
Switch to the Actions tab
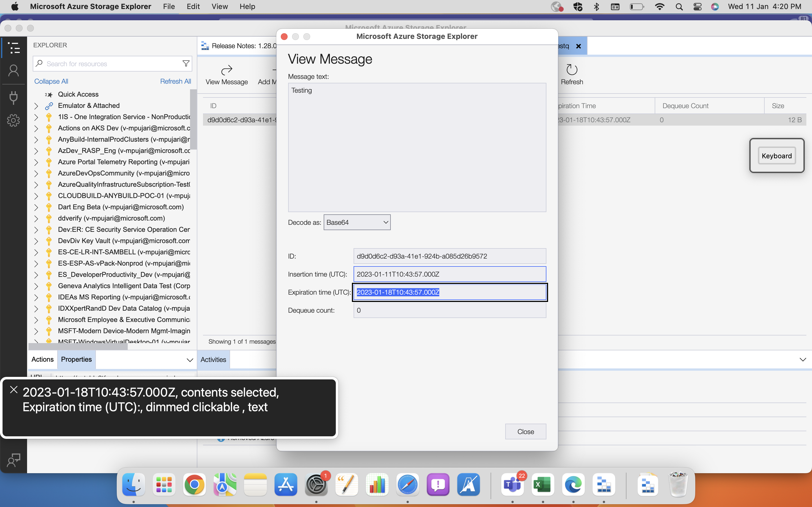[42, 359]
